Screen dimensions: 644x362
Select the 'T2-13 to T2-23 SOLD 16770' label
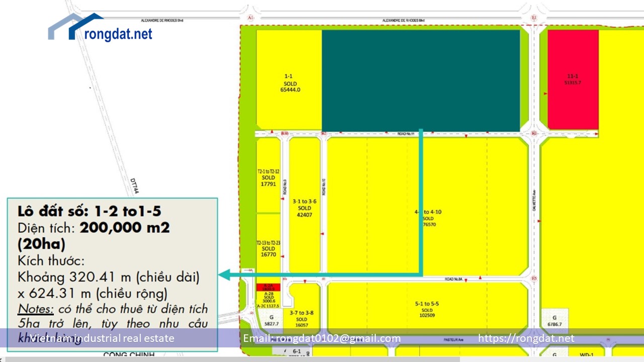268,248
